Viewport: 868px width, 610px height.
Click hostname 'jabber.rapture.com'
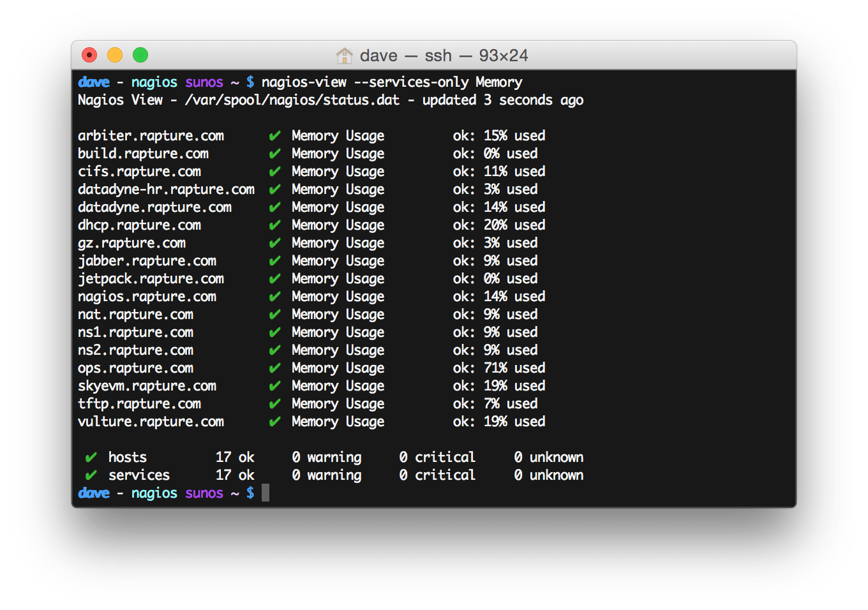[x=147, y=261]
